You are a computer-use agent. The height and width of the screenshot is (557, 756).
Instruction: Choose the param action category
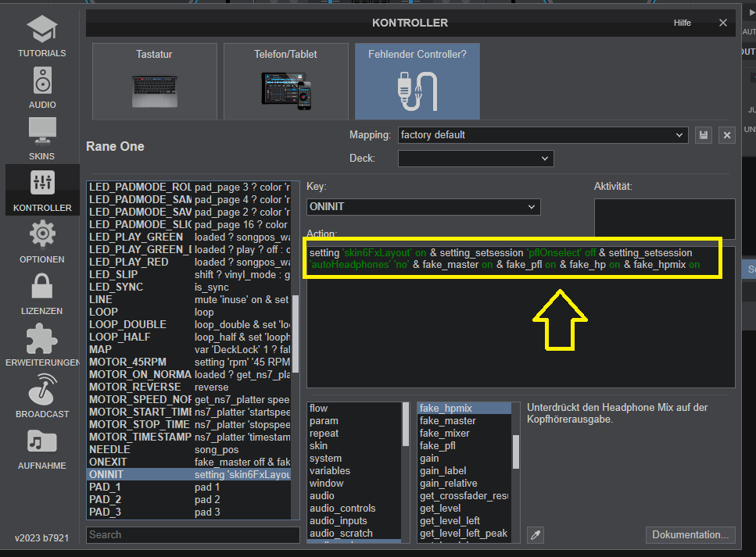pos(354,420)
